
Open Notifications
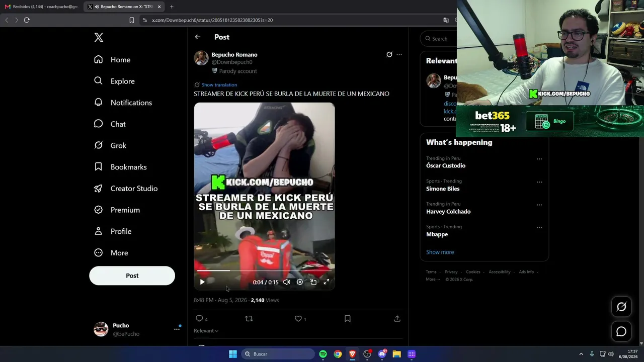click(x=123, y=103)
